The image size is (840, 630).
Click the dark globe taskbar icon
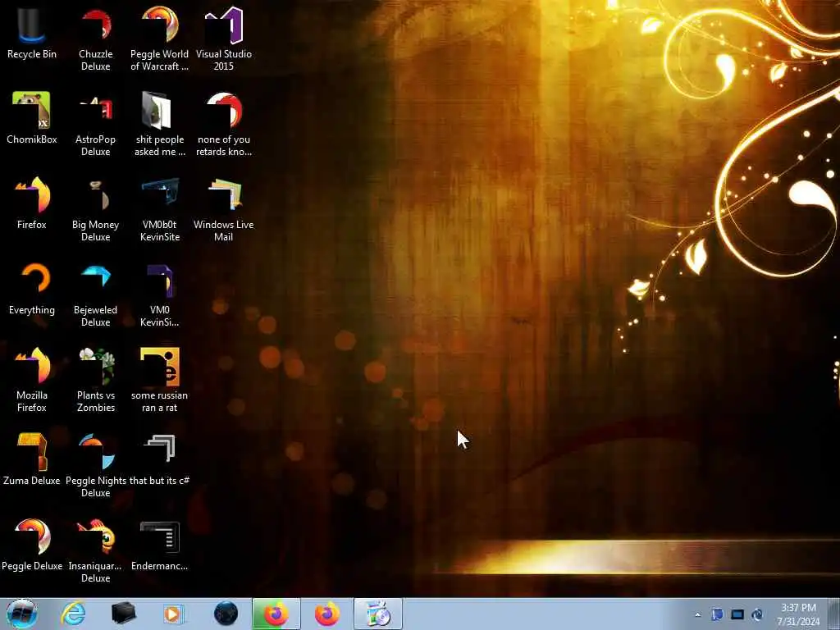click(x=226, y=614)
